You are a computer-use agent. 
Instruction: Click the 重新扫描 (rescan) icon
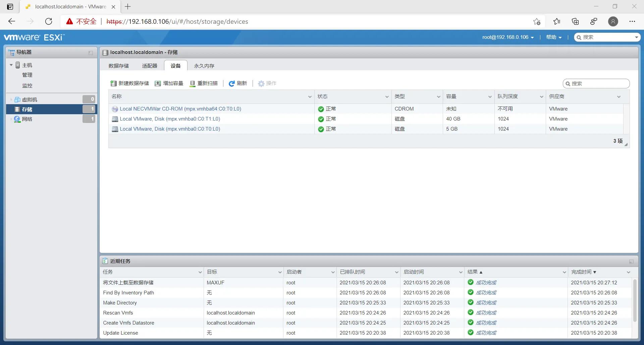(193, 83)
